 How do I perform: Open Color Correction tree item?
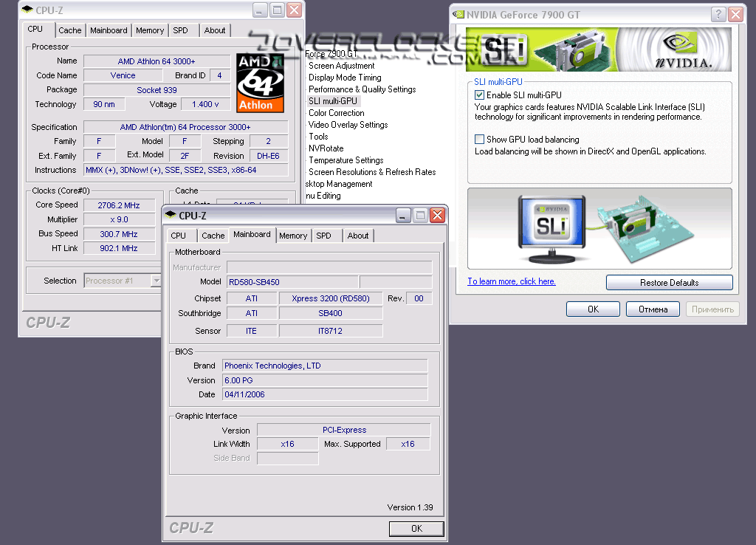[337, 113]
